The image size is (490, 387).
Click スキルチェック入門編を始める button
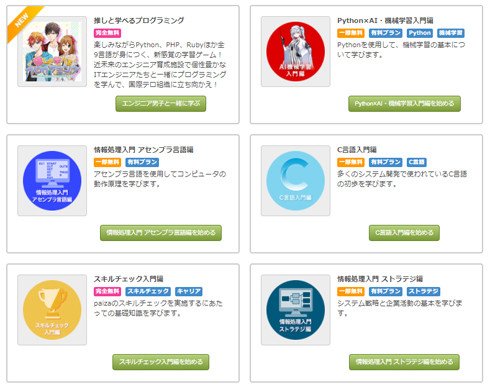(x=161, y=362)
